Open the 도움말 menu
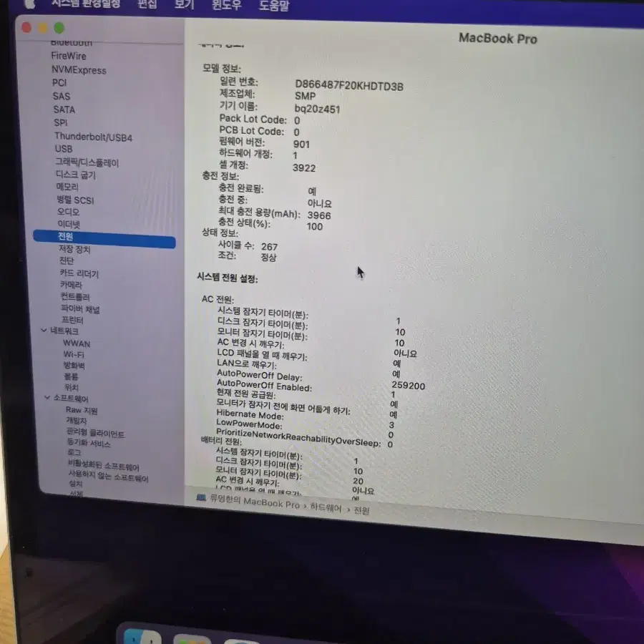Image resolution: width=644 pixels, height=644 pixels. coord(274,5)
